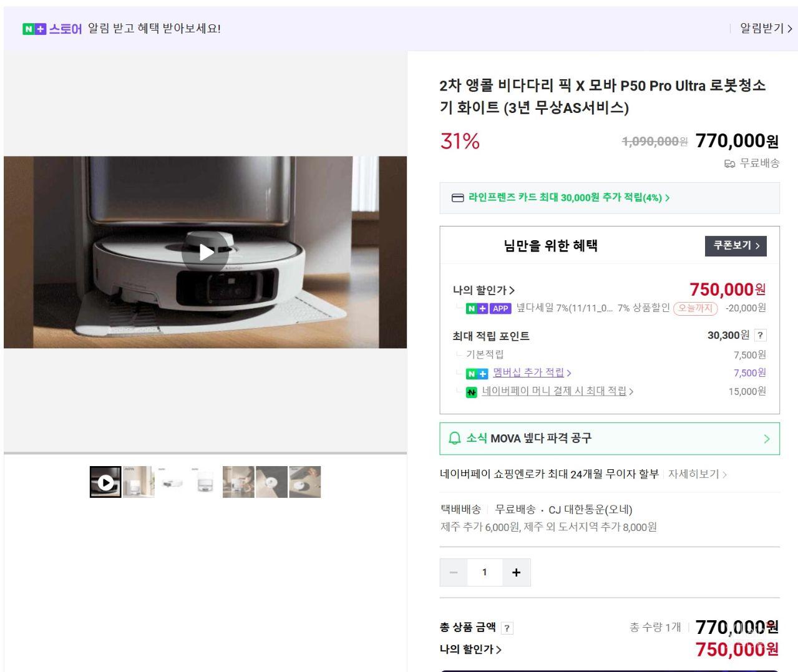Click the free shipping truck icon
The height and width of the screenshot is (672, 798).
click(x=729, y=163)
